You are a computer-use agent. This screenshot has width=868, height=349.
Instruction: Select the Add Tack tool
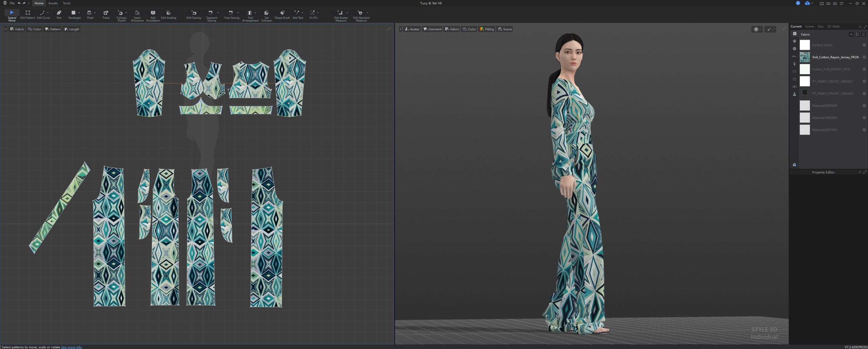(298, 15)
